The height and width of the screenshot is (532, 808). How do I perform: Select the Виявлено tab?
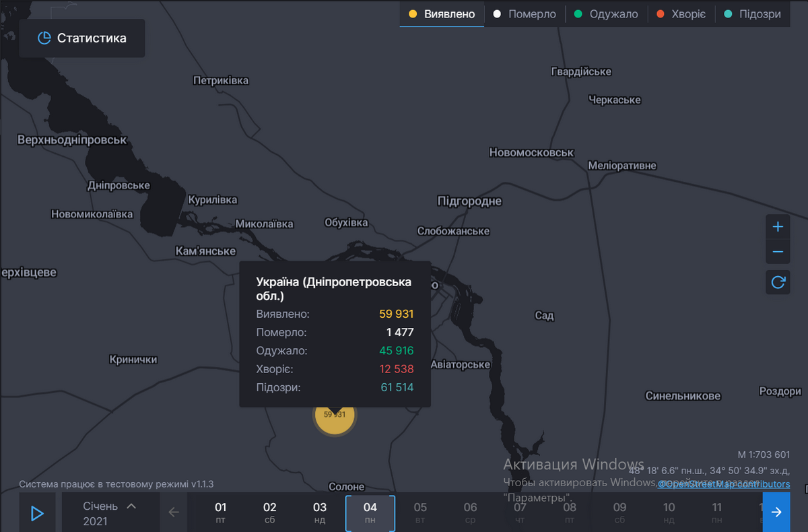(x=442, y=14)
